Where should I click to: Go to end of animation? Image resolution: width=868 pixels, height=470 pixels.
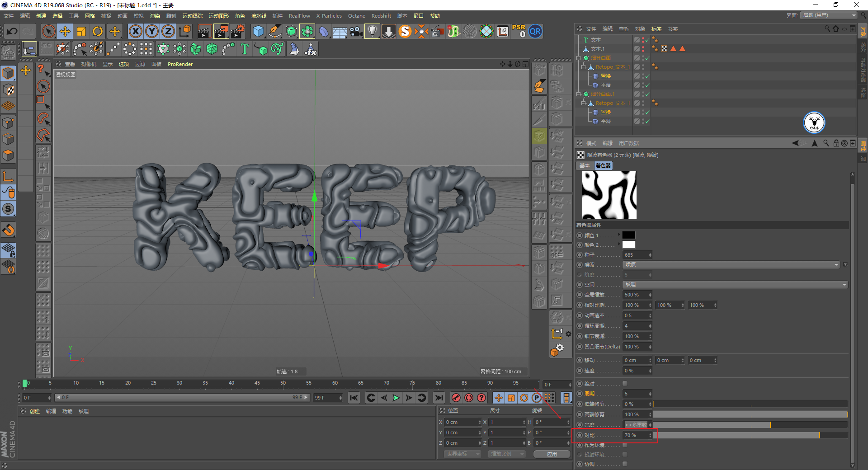pyautogui.click(x=439, y=398)
